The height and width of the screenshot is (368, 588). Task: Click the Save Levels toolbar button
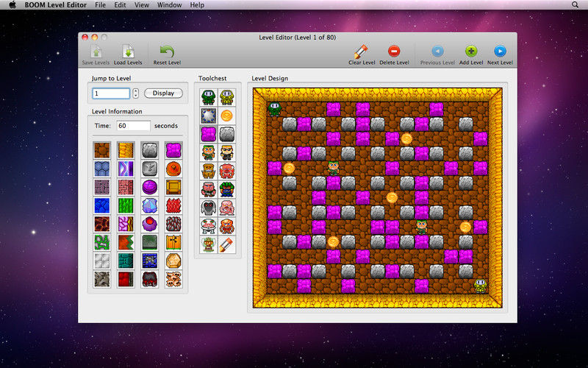point(96,55)
